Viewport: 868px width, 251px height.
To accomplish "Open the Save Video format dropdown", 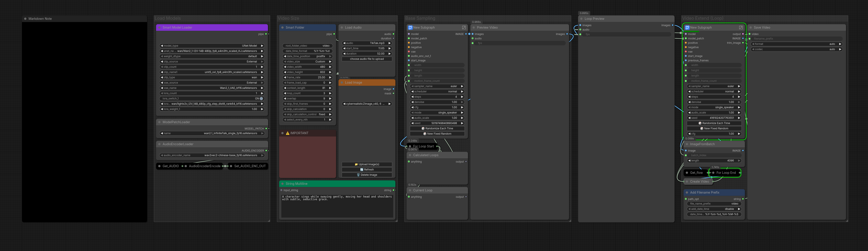I will [x=797, y=44].
